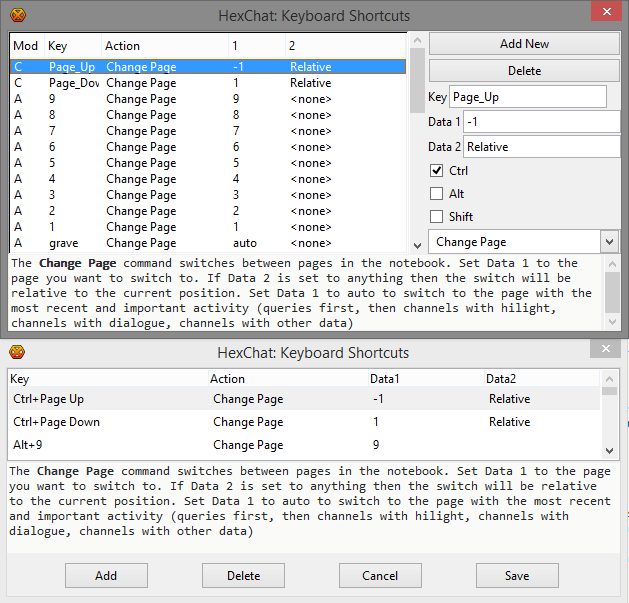Select the Ctrl+Page Up row in lower list
This screenshot has height=603, width=629.
(304, 398)
